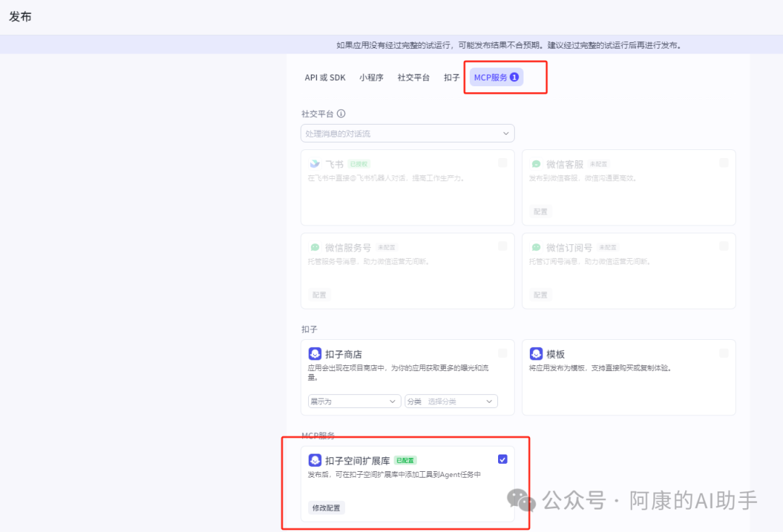Expand the 展示为 dropdown in 扣子商店
Image resolution: width=783 pixels, height=532 pixels.
(x=355, y=402)
